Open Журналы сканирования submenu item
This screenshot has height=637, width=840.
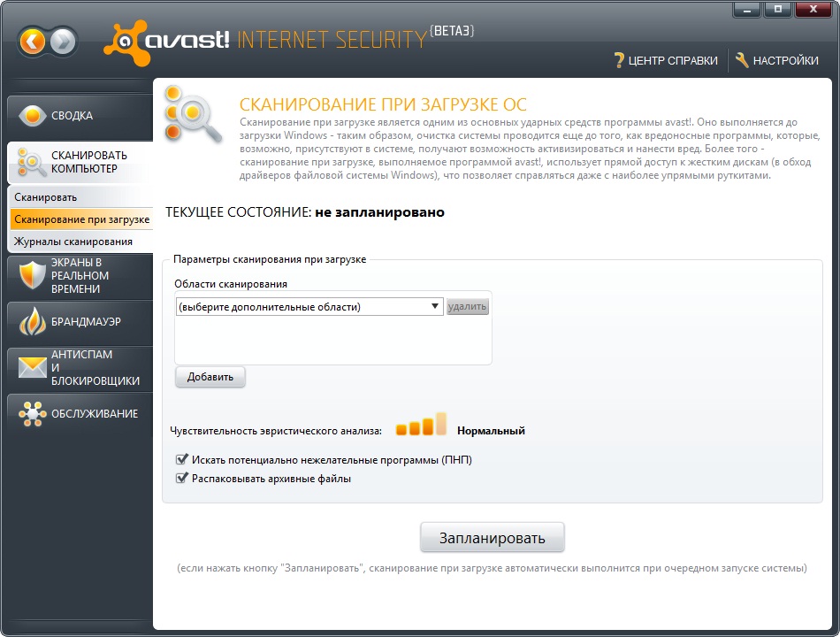coord(81,242)
